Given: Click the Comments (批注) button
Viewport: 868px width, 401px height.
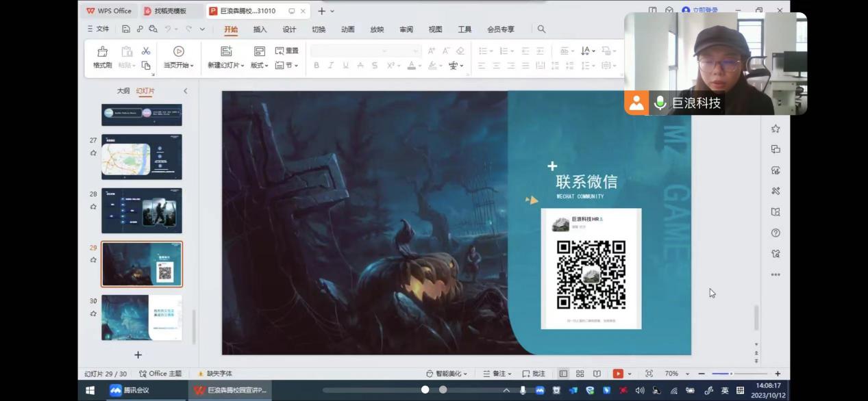Looking at the screenshot, I should click(x=534, y=374).
